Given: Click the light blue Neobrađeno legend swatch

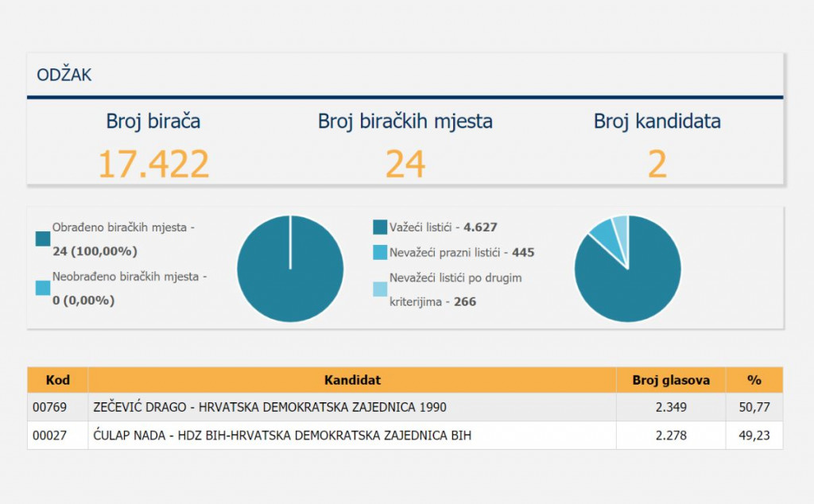Looking at the screenshot, I should click(x=43, y=288).
